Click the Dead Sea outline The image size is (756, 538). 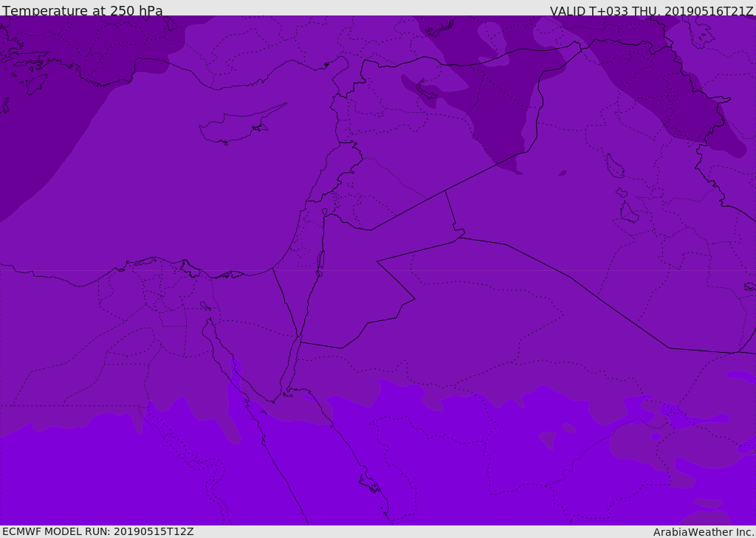320,263
